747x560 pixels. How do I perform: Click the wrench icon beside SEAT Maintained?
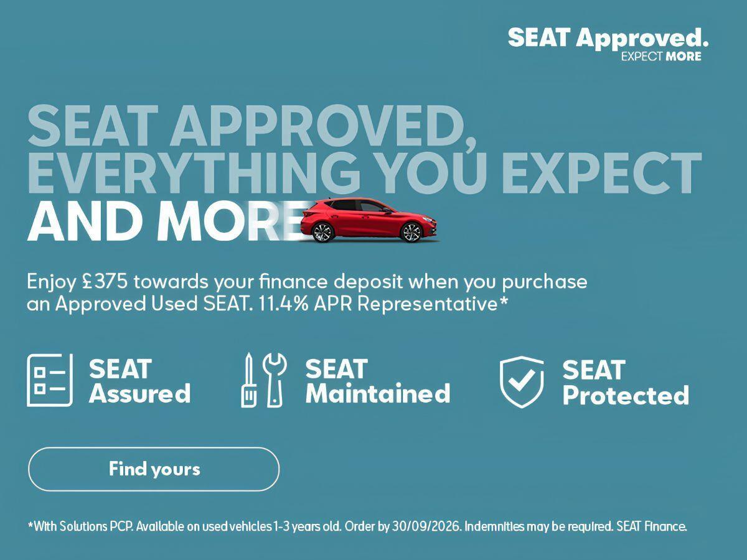(x=273, y=380)
